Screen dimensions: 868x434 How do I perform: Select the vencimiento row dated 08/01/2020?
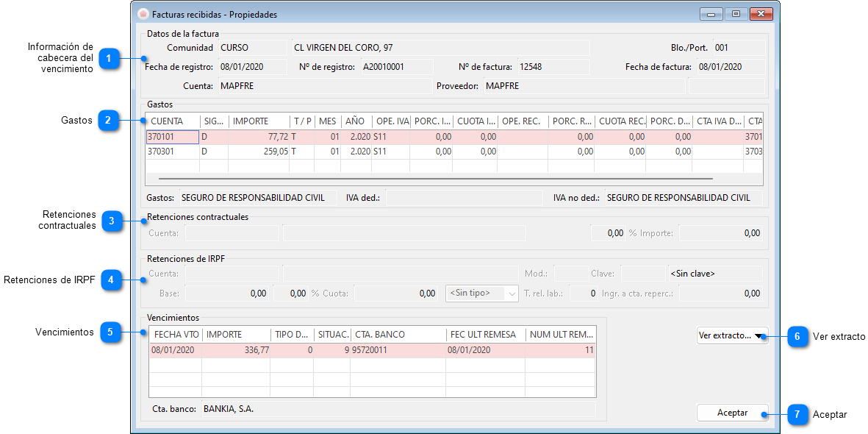[x=373, y=350]
